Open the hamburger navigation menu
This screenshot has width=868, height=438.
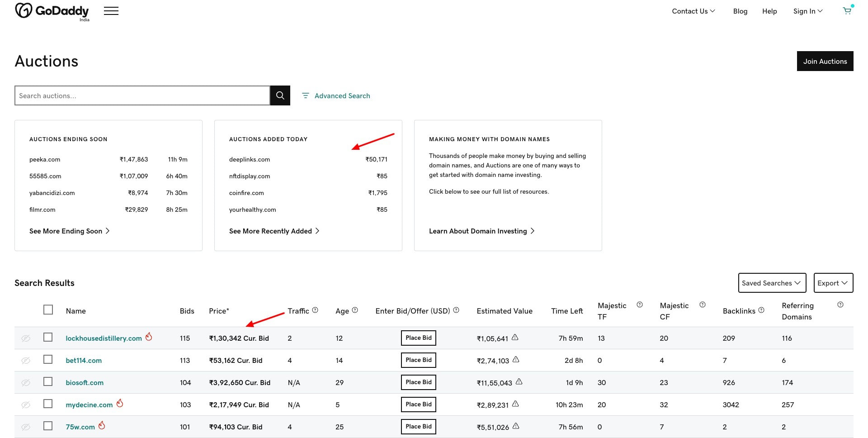111,11
